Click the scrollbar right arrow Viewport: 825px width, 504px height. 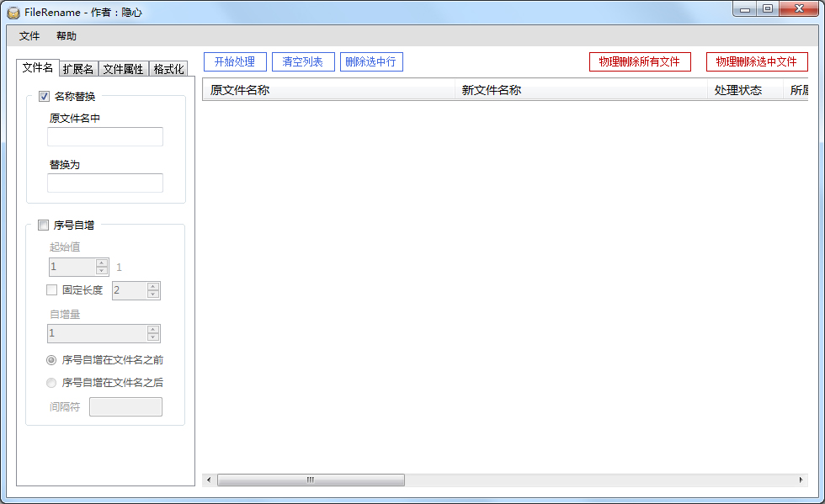pos(801,480)
